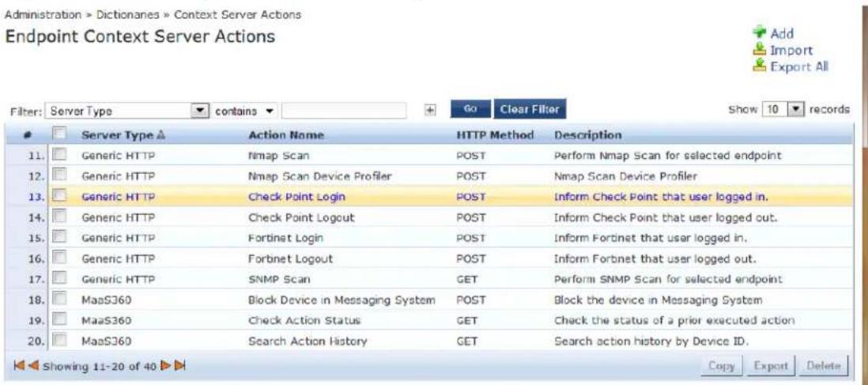Click the Clear Filter button

pyautogui.click(x=530, y=110)
